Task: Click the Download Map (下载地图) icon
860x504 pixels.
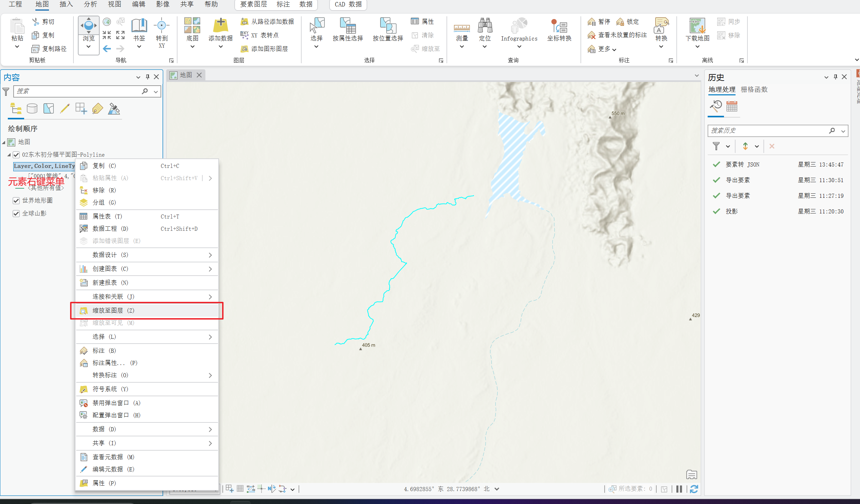Action: [697, 26]
